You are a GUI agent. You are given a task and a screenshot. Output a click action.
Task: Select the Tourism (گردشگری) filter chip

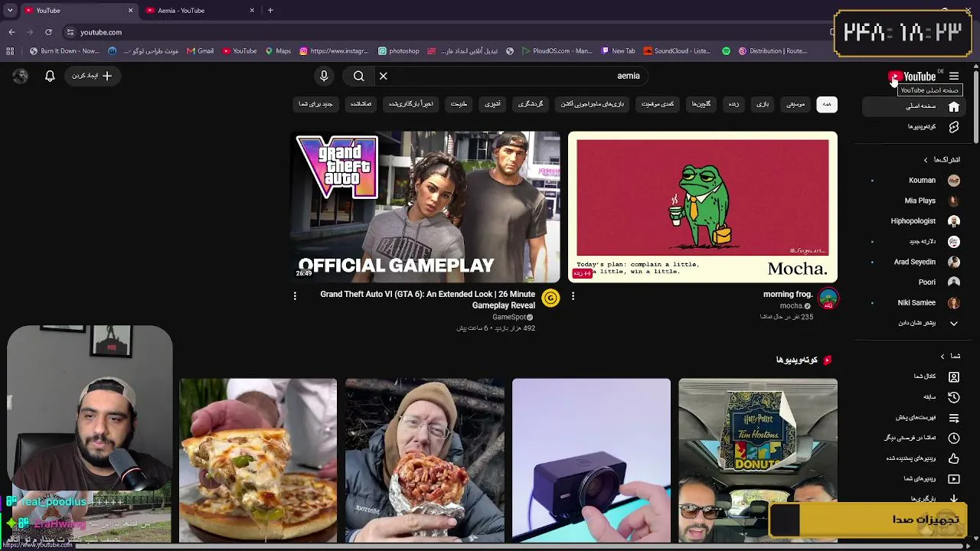(531, 104)
